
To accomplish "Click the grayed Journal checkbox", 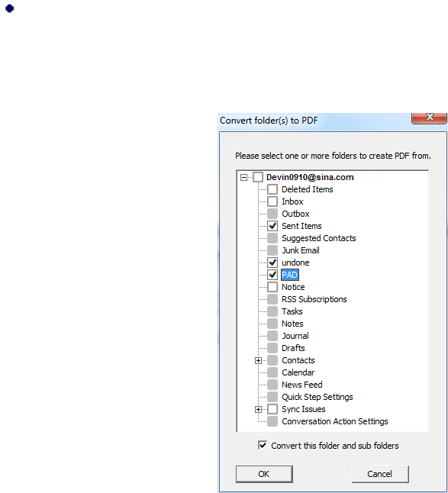I will 272,336.
